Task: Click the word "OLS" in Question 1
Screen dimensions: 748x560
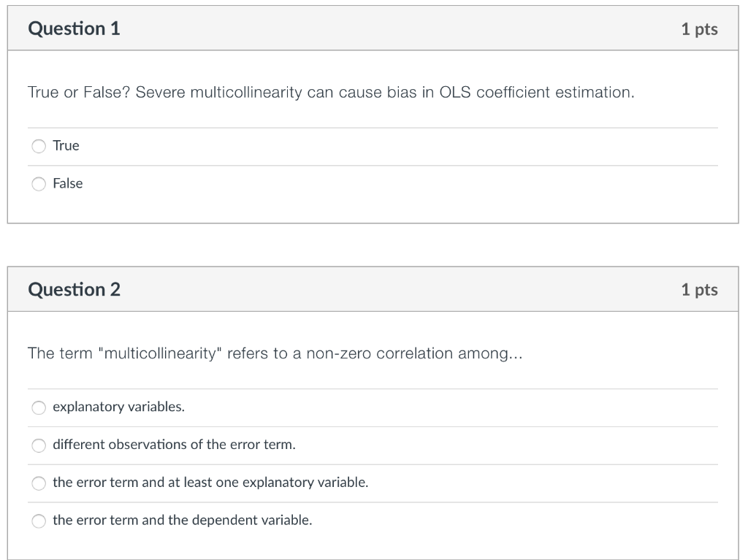Action: coord(455,93)
